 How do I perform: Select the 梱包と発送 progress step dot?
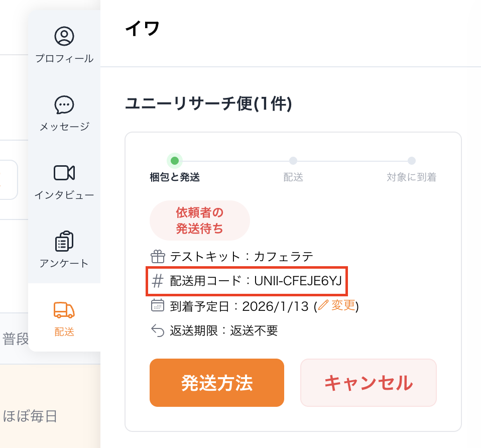point(175,161)
